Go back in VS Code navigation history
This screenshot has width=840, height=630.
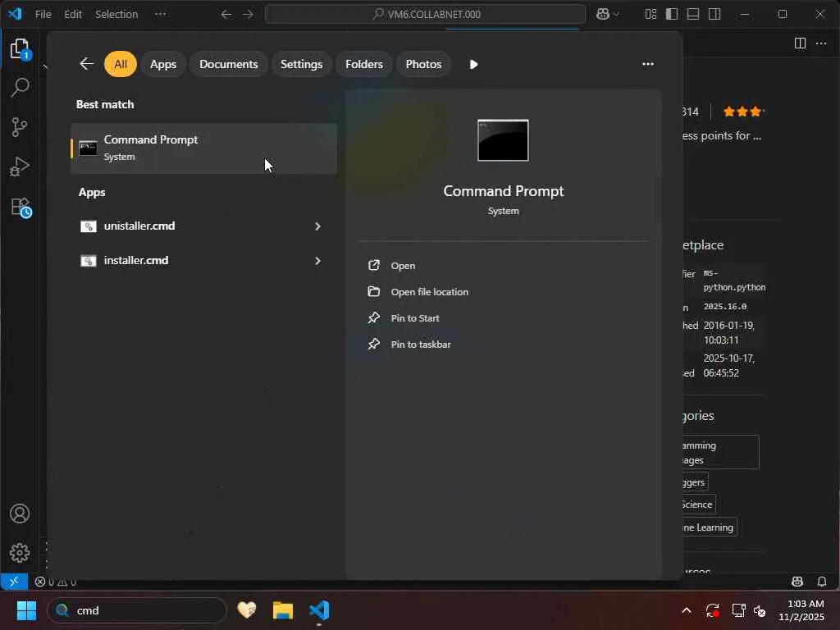[x=226, y=15]
